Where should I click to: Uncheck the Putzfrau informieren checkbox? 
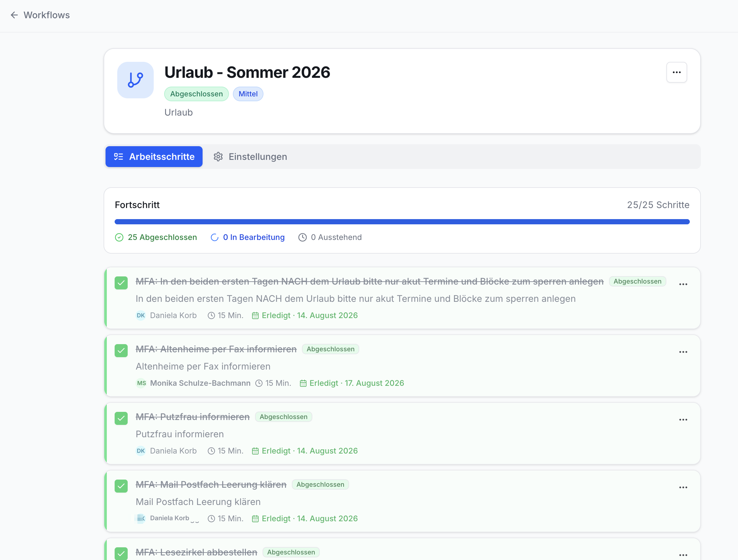coord(121,419)
